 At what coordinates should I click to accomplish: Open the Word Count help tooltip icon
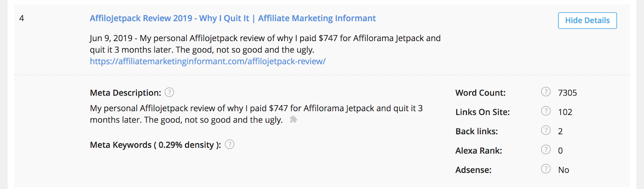[546, 92]
